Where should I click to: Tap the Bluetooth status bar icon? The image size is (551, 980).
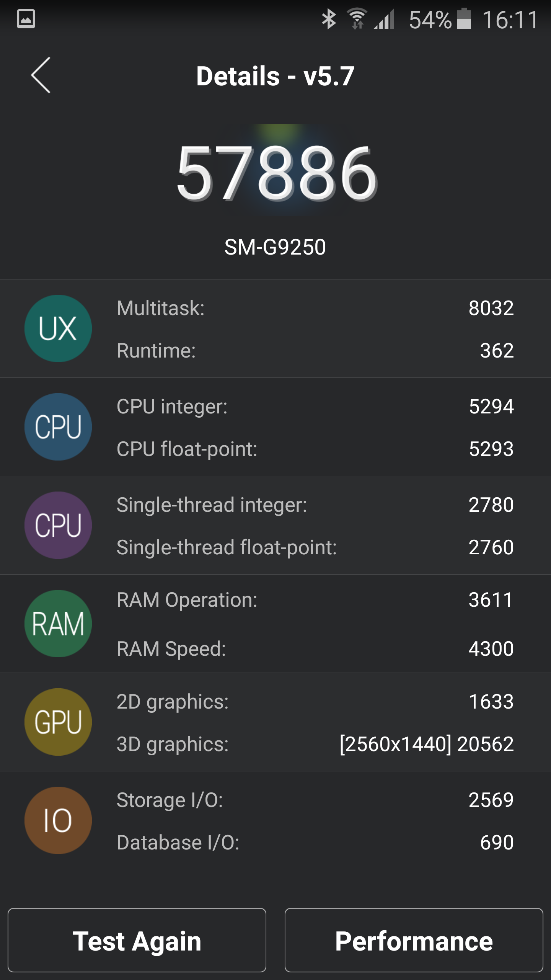pos(329,19)
